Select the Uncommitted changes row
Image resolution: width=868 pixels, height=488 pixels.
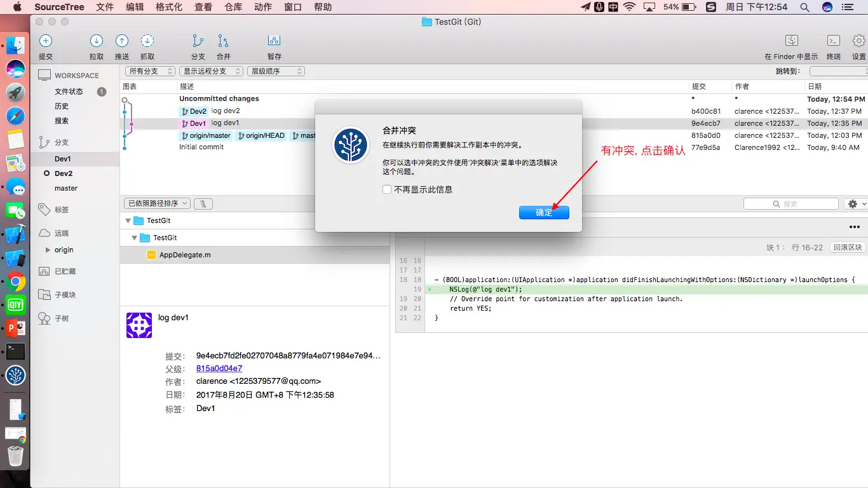494,99
